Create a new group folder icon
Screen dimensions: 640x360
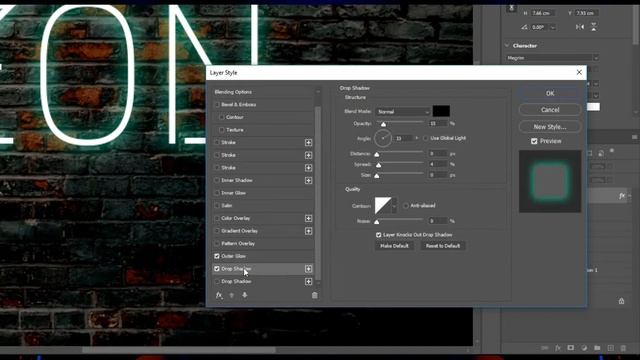[597, 348]
